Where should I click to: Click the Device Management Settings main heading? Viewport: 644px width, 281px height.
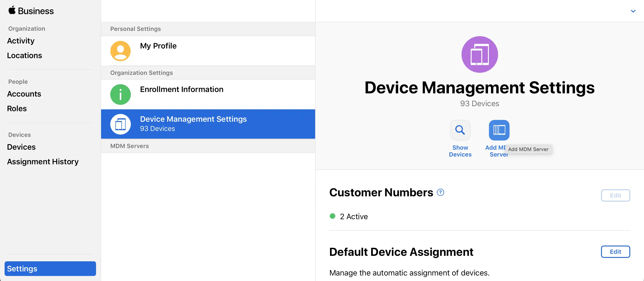[x=480, y=88]
